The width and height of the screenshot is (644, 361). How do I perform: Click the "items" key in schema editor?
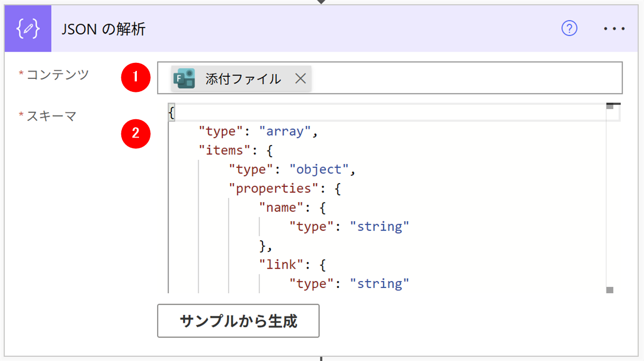click(x=221, y=150)
